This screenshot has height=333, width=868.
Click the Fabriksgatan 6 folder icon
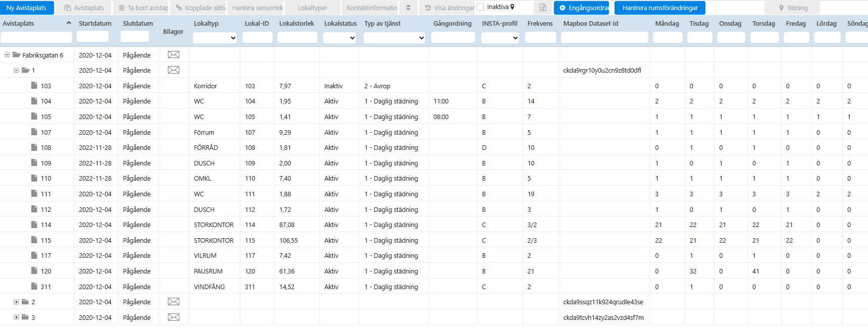point(17,54)
